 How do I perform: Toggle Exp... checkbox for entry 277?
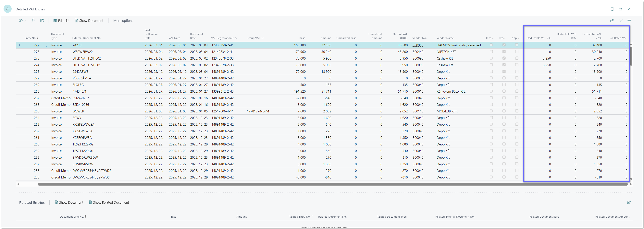point(504,45)
